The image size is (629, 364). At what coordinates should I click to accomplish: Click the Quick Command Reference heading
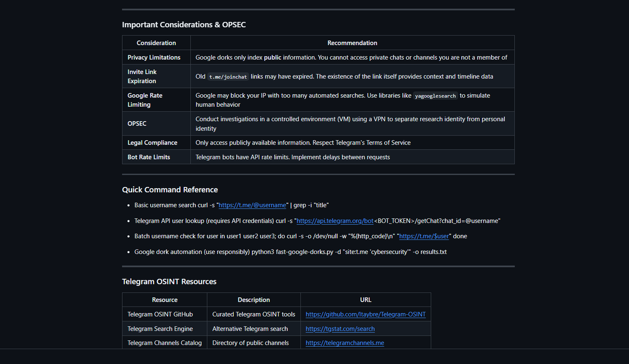point(169,190)
